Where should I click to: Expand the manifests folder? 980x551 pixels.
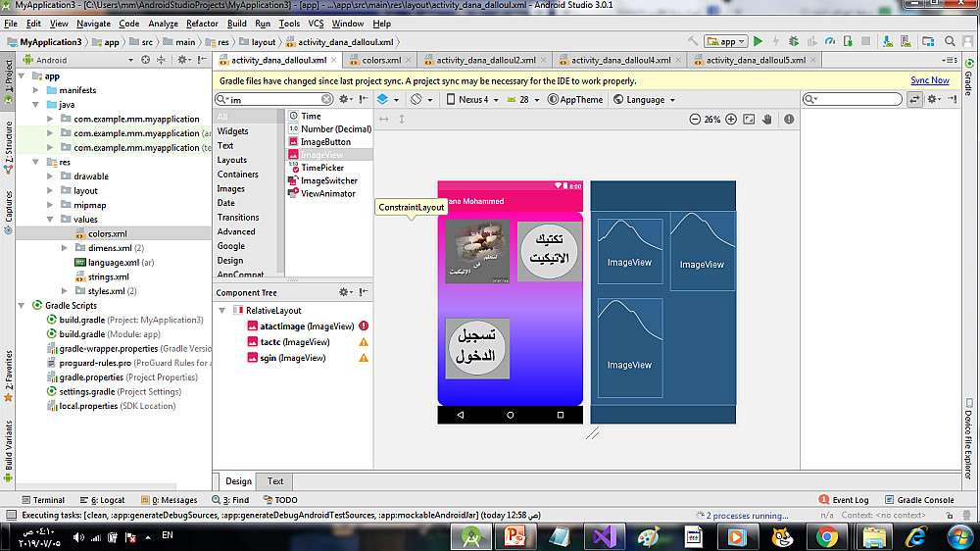pyautogui.click(x=37, y=90)
